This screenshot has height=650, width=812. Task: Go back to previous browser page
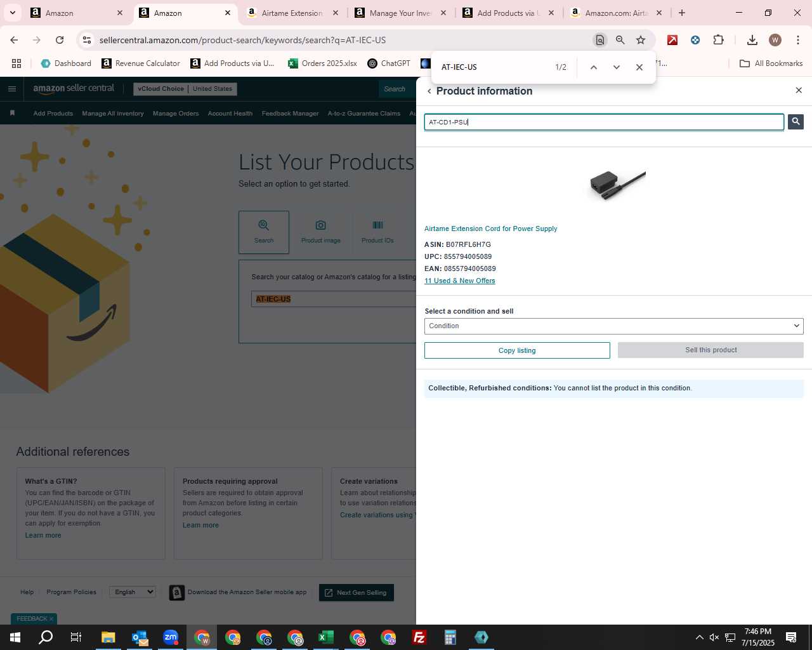point(14,40)
